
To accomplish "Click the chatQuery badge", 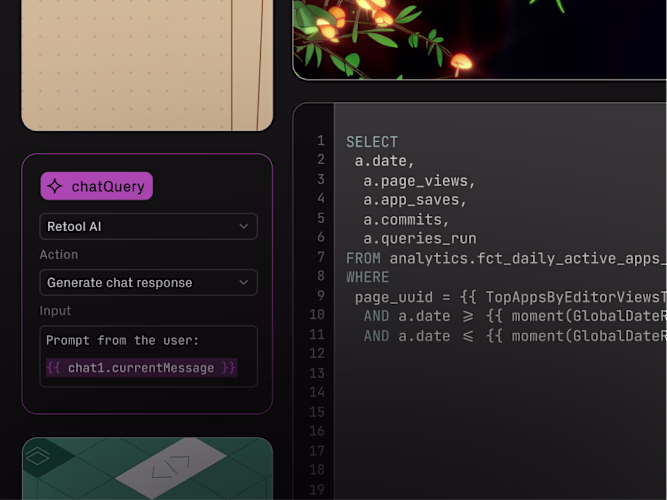I will click(x=97, y=186).
